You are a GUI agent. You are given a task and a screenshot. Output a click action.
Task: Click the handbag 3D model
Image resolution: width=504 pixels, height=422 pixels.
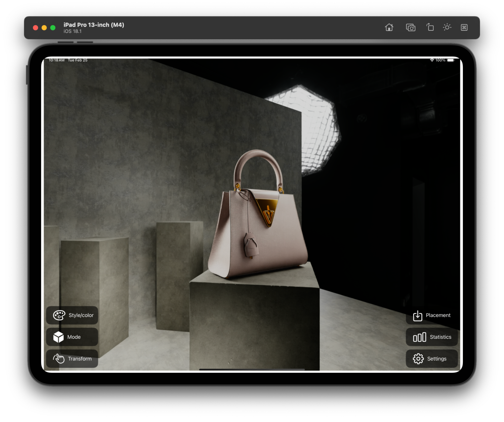(258, 214)
